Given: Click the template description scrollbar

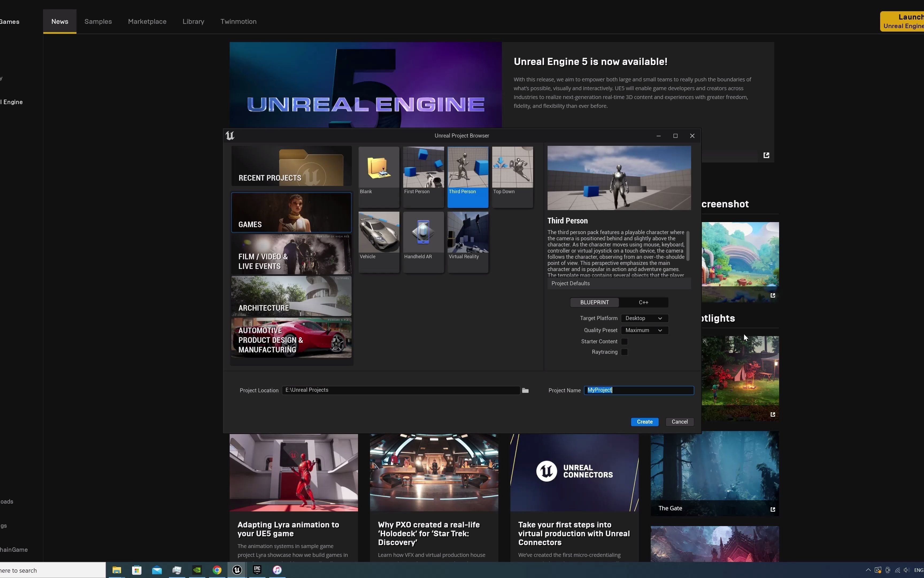Looking at the screenshot, I should [688, 245].
